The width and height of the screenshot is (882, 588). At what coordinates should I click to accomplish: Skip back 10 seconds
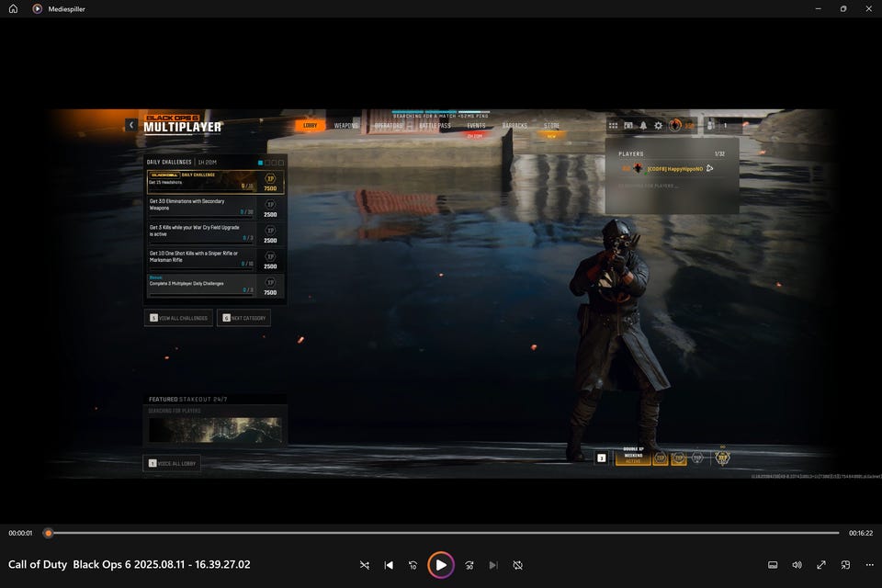point(413,565)
